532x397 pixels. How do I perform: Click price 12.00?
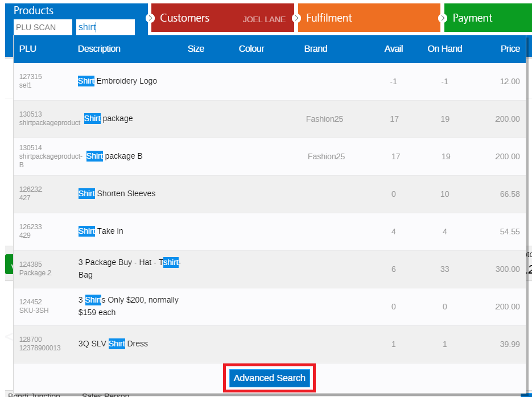[x=510, y=81]
